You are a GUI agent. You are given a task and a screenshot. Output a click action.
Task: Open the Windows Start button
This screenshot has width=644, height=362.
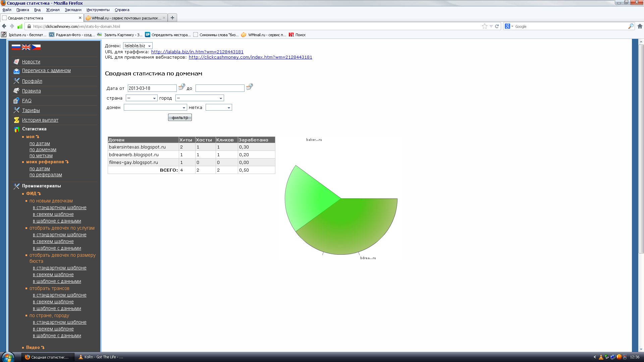pos(8,357)
